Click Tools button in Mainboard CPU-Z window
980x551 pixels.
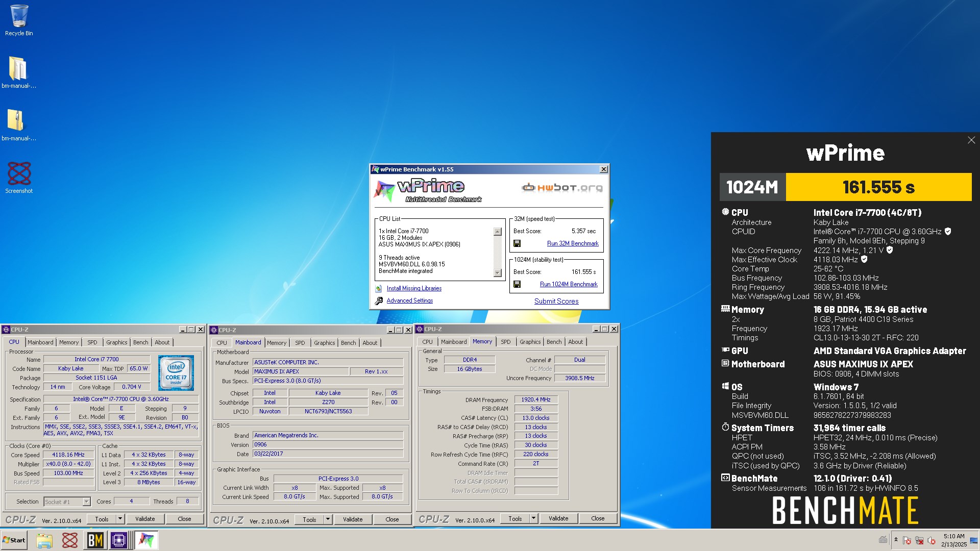tap(309, 519)
